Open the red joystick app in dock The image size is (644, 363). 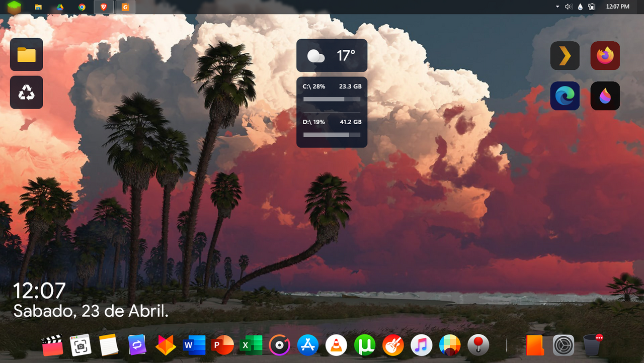478,345
